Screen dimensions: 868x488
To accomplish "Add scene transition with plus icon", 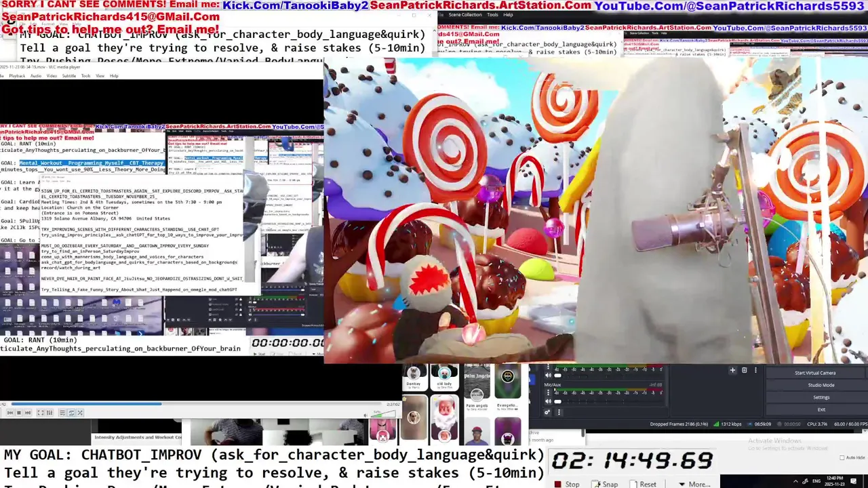I will click(x=732, y=370).
